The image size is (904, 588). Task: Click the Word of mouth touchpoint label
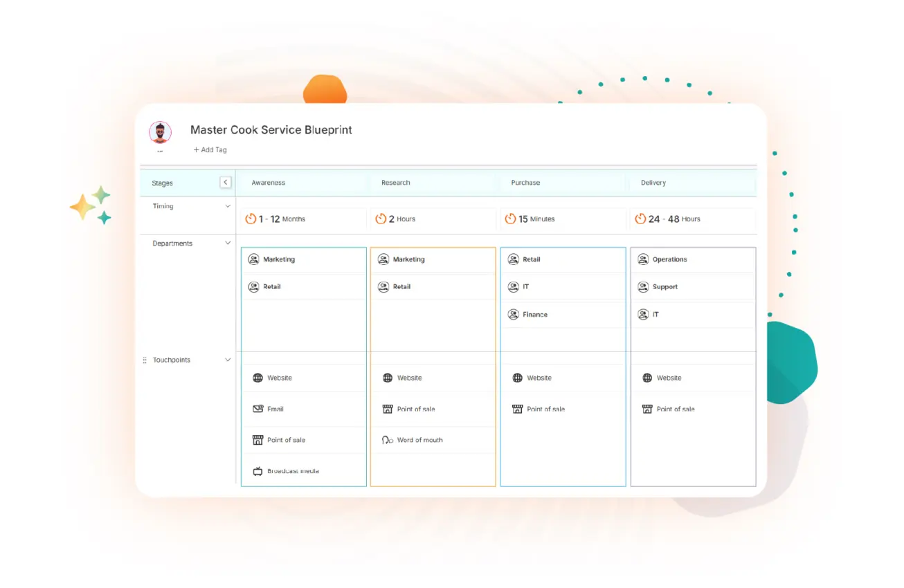(x=420, y=440)
